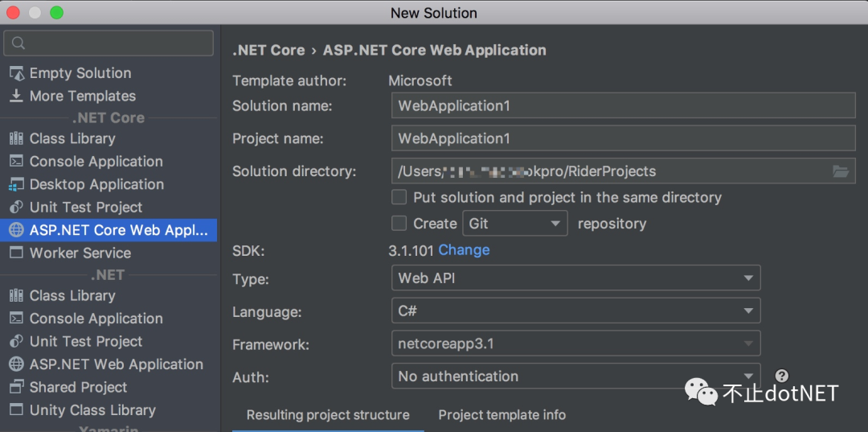The width and height of the screenshot is (868, 432).
Task: Select .NET Core Console Application icon
Action: coord(16,162)
